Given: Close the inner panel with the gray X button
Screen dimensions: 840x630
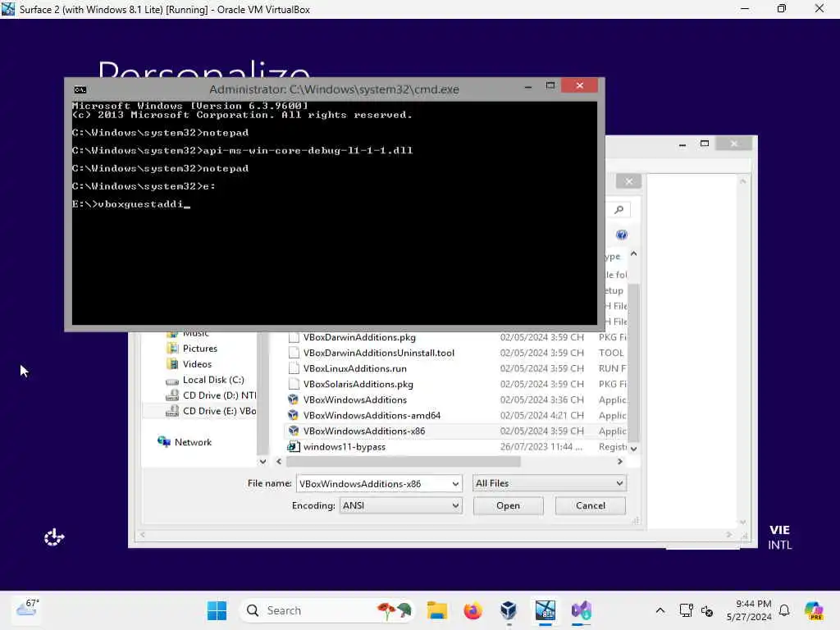Looking at the screenshot, I should [629, 181].
